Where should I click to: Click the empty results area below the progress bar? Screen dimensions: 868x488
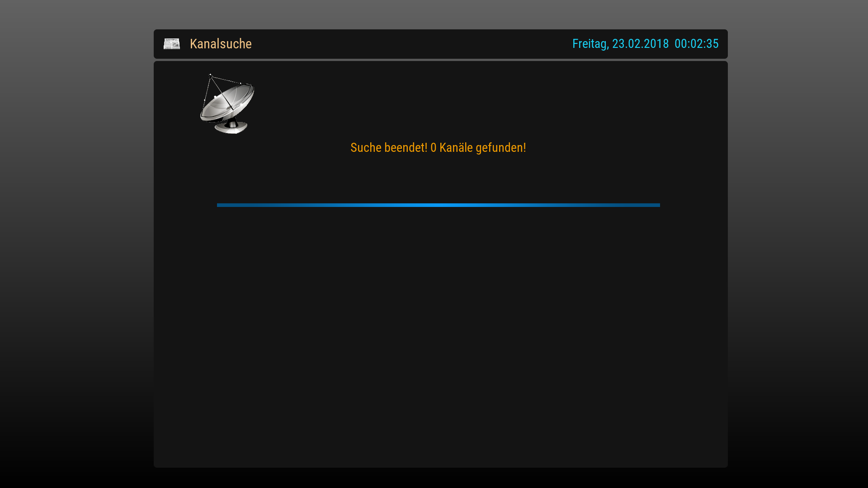tap(441, 337)
